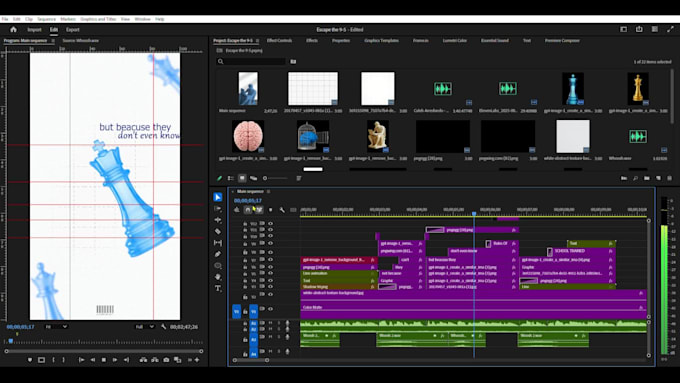The height and width of the screenshot is (383, 680).
Task: Hide track V2 with its eye icon
Action: click(271, 295)
